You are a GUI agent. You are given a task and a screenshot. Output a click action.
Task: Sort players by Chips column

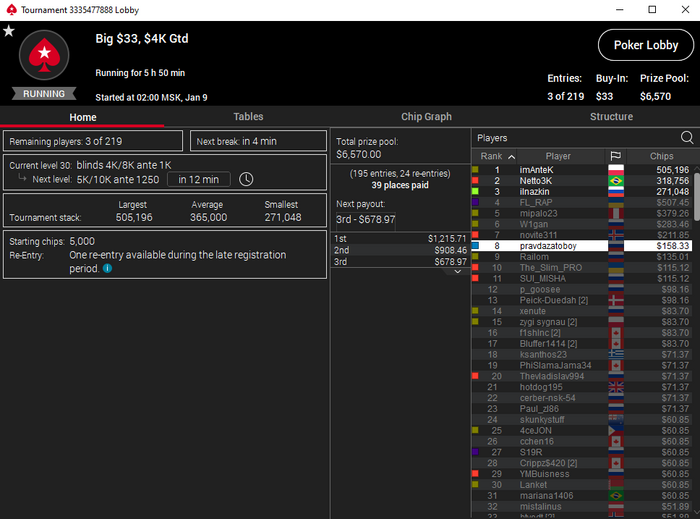(661, 156)
